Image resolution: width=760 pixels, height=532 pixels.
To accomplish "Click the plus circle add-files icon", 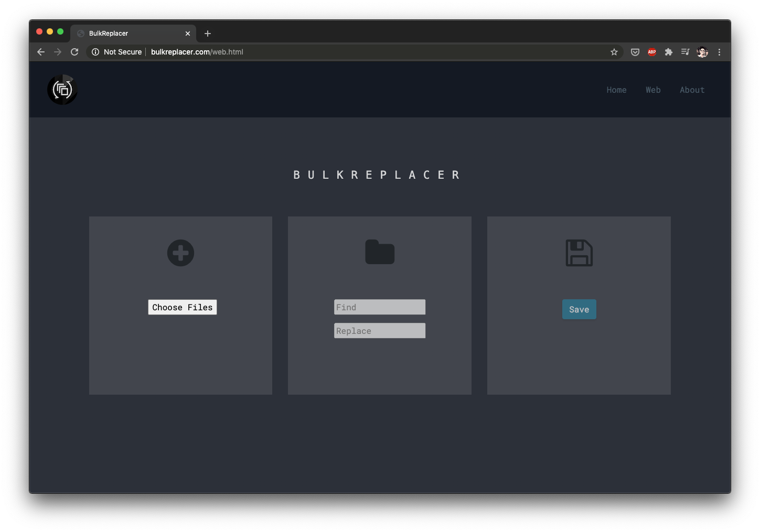I will click(x=180, y=253).
